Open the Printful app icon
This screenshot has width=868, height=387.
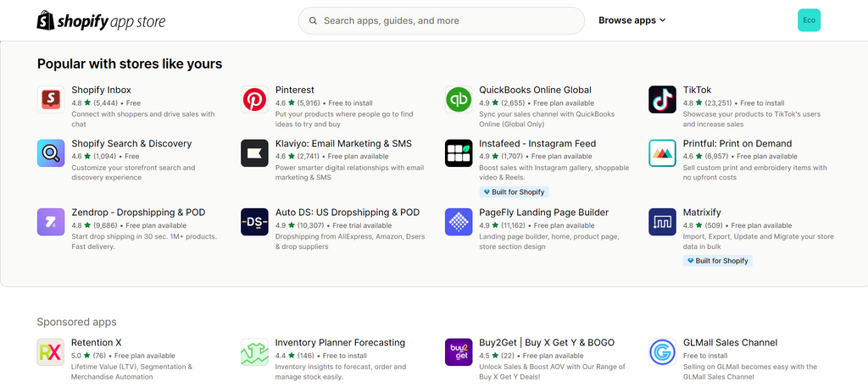tap(663, 153)
